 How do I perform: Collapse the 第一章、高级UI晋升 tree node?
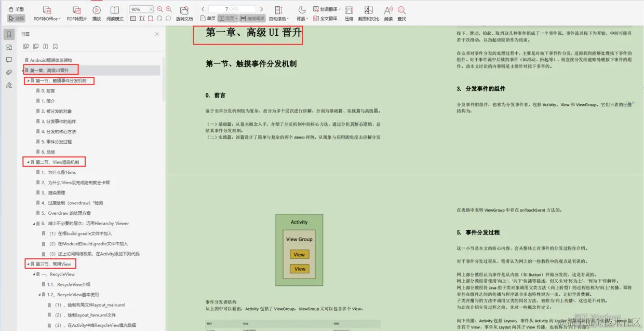pyautogui.click(x=23, y=70)
